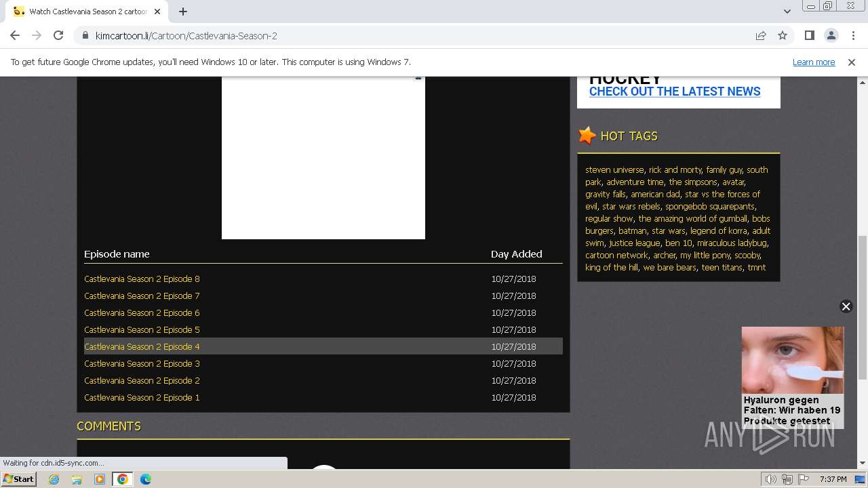
Task: Open Castlevania Season 2 Episode 4
Action: [x=142, y=347]
